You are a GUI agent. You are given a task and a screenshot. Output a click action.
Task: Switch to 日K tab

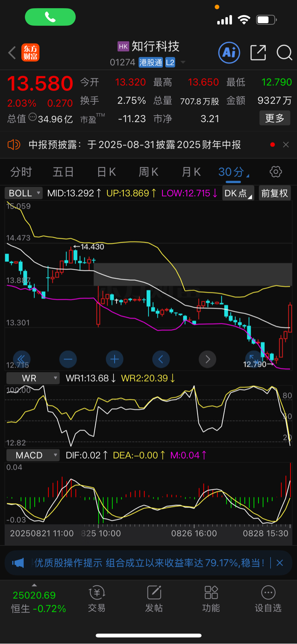106,172
